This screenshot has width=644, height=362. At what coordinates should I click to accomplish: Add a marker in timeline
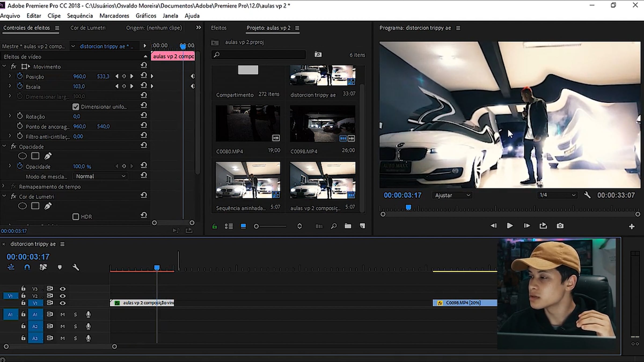tap(60, 267)
